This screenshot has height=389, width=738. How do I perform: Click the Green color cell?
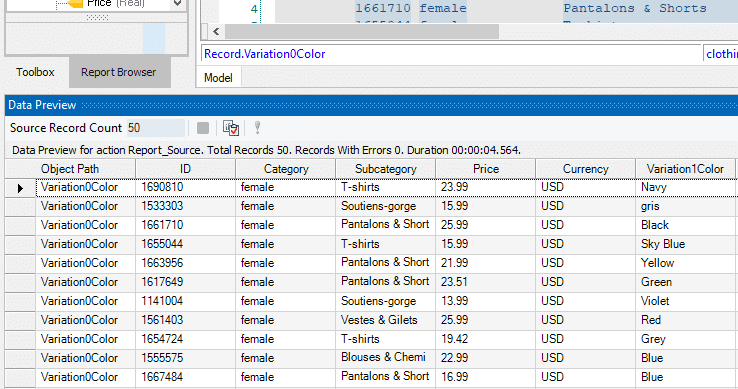tap(685, 282)
